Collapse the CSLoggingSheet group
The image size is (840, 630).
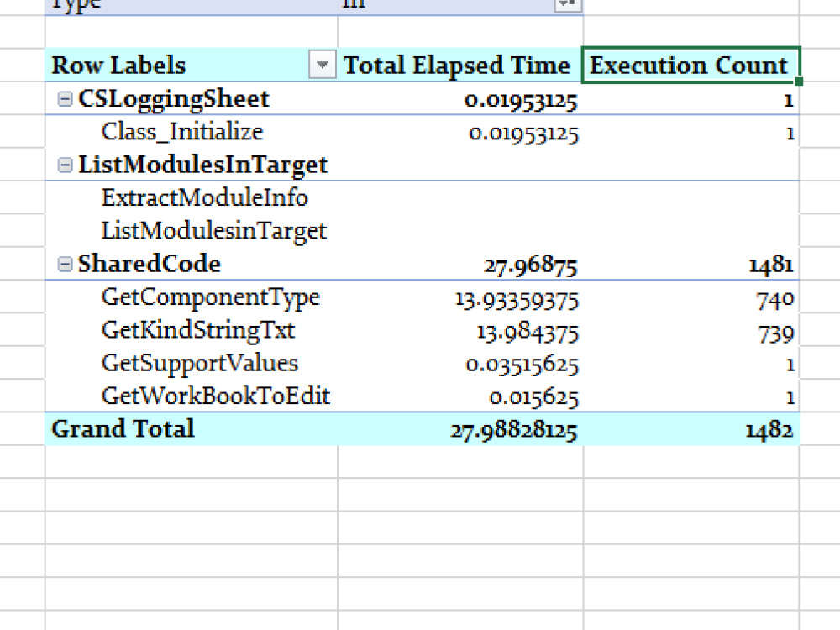pyautogui.click(x=65, y=98)
